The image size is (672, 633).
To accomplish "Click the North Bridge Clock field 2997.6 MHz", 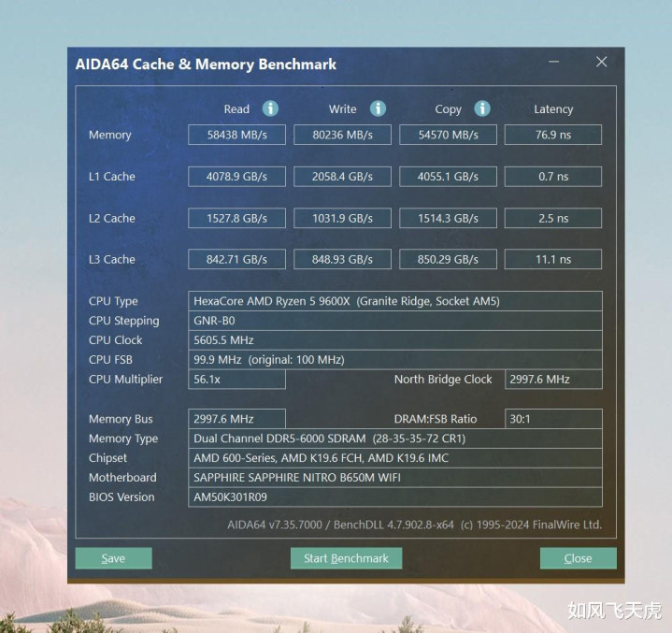I will coord(553,379).
